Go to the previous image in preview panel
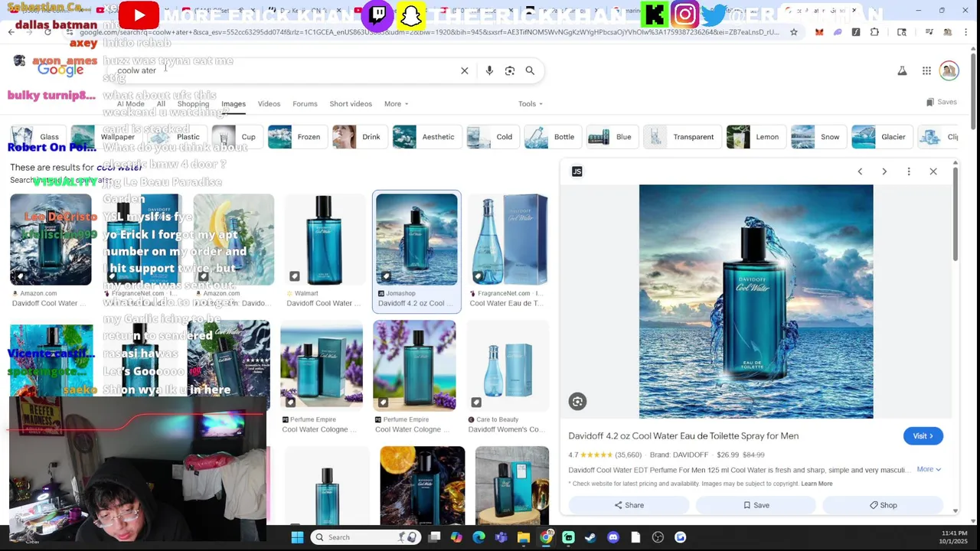This screenshot has height=551, width=980. coord(860,171)
